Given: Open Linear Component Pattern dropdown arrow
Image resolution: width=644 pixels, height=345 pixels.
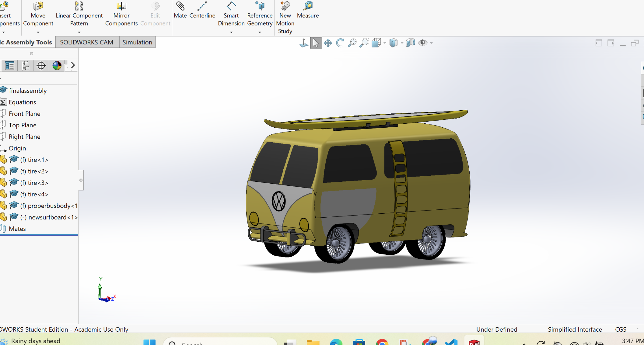Looking at the screenshot, I should point(79,32).
